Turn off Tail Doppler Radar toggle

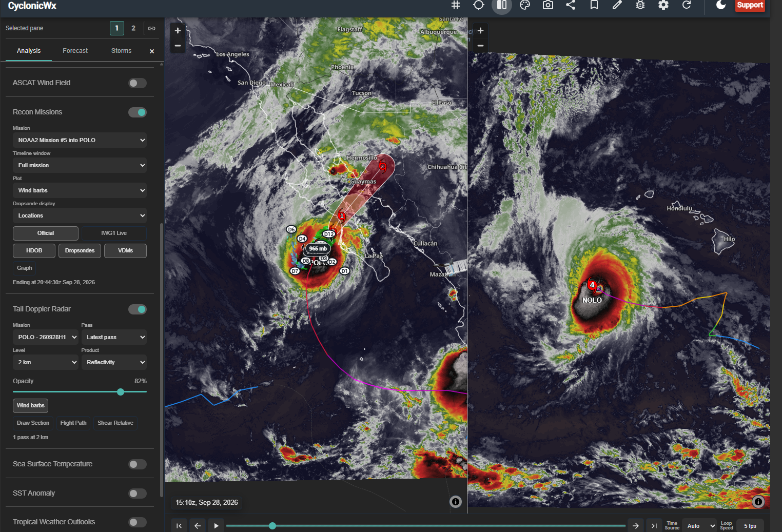(x=138, y=309)
